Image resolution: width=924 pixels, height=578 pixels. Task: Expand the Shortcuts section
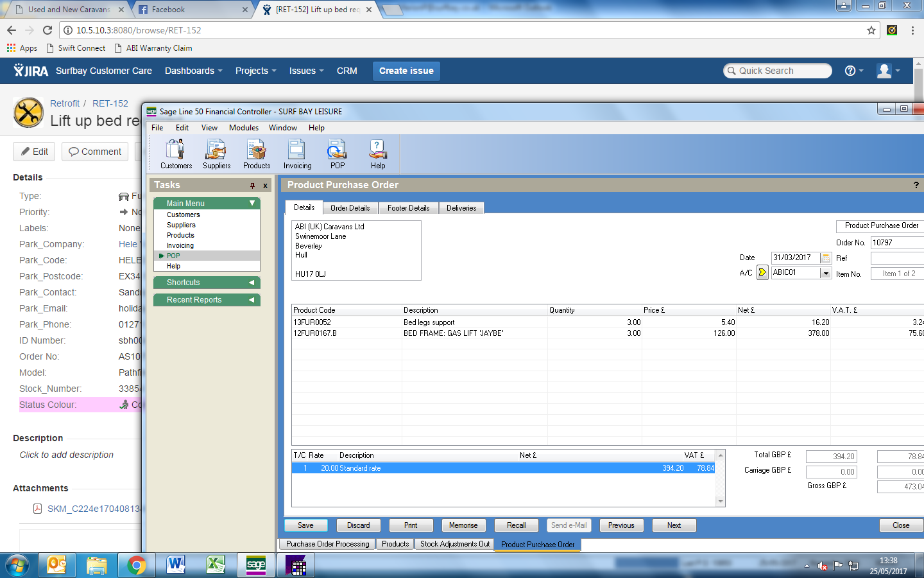(252, 283)
